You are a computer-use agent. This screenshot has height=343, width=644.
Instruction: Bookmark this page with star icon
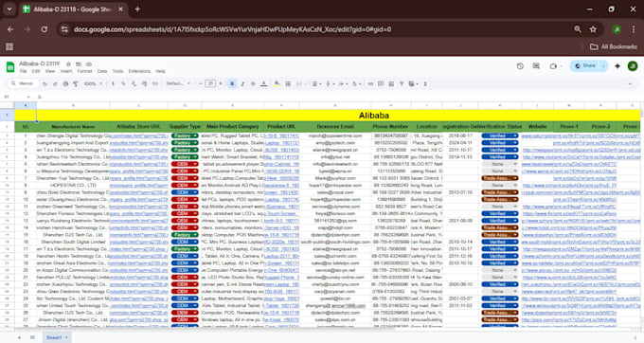(x=593, y=29)
